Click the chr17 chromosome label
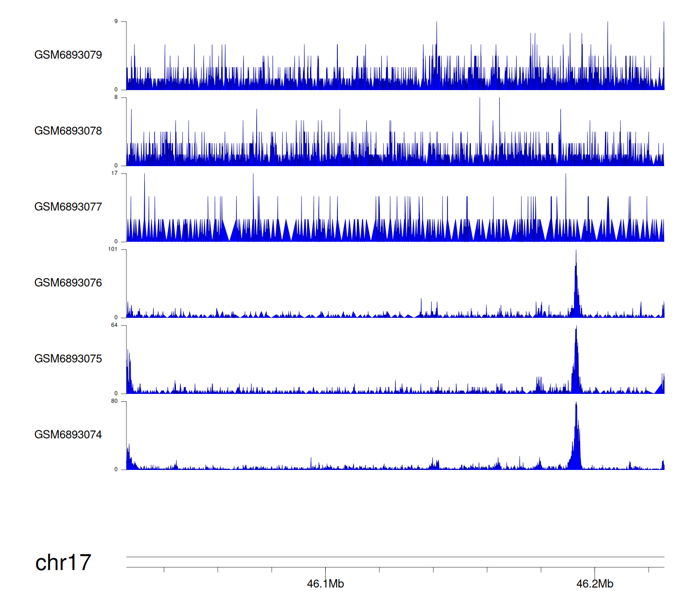 pyautogui.click(x=63, y=563)
